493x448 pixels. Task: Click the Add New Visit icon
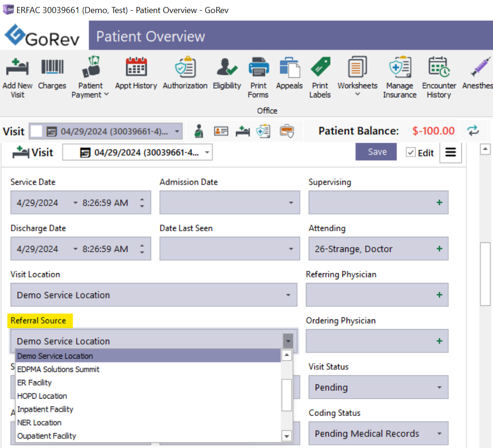coord(17,67)
